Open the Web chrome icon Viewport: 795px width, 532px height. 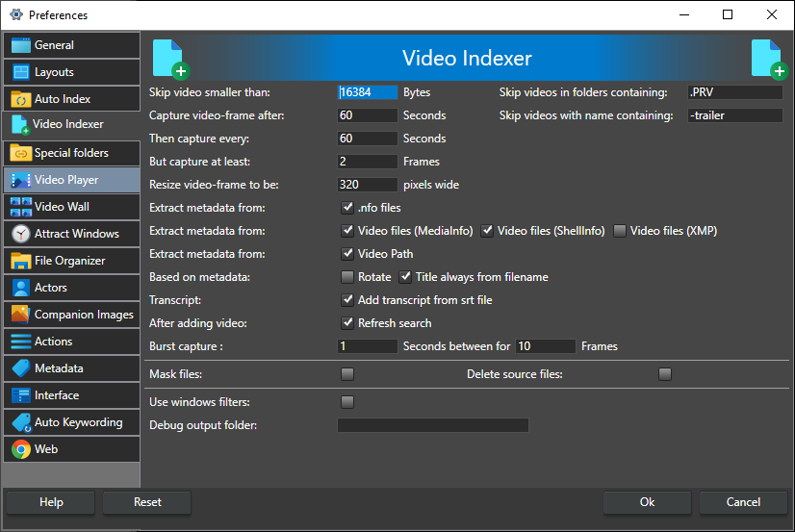pos(20,449)
